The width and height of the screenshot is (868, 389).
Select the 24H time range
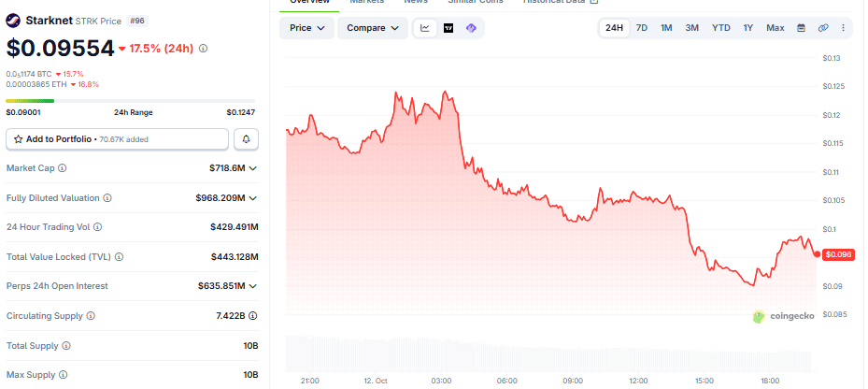coord(614,28)
